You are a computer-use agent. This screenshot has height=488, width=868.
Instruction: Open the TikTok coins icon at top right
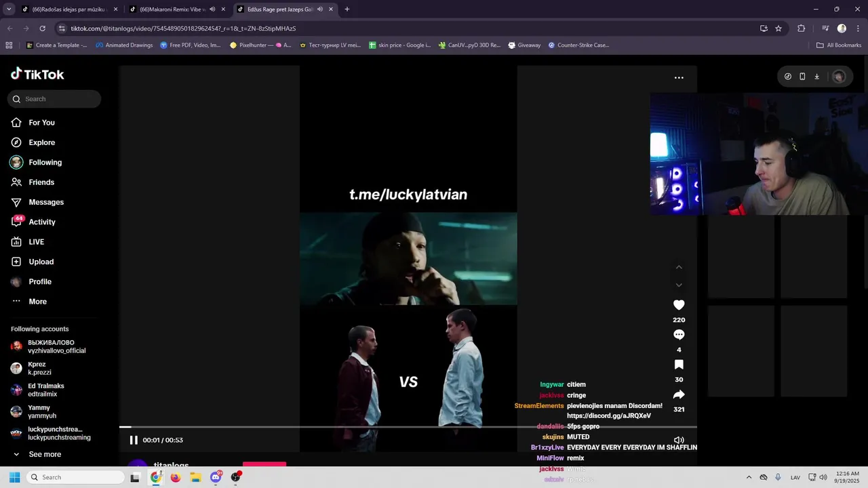787,77
